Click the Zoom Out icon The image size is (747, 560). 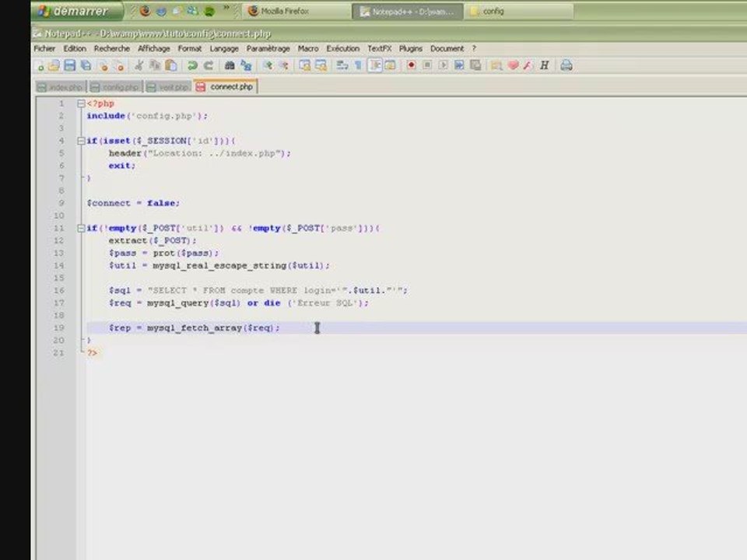coord(284,65)
